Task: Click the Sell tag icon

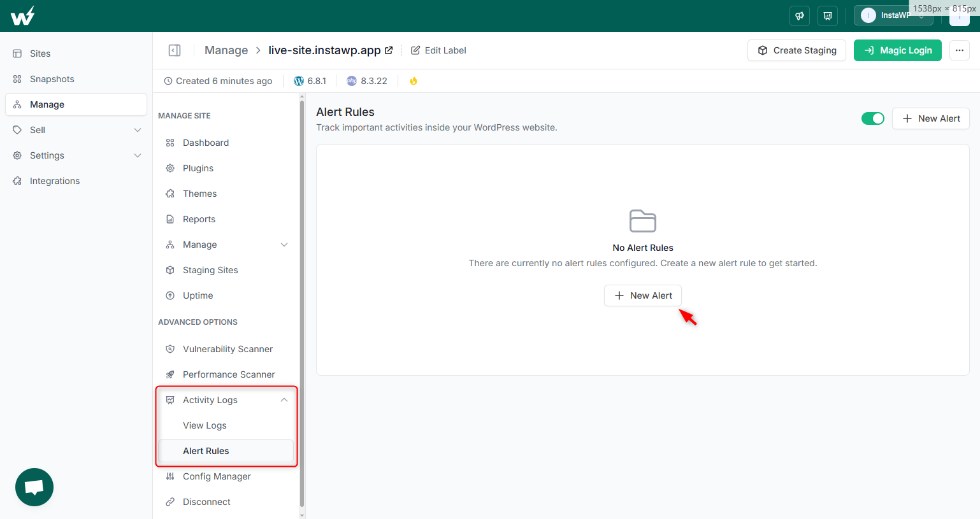Action: [x=17, y=130]
